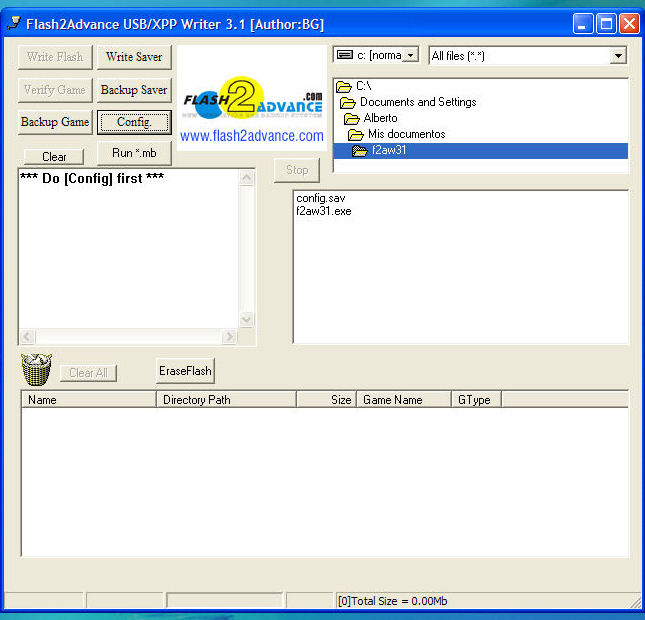
Task: Open the All files (*.*) filter dropdown
Action: click(x=618, y=56)
